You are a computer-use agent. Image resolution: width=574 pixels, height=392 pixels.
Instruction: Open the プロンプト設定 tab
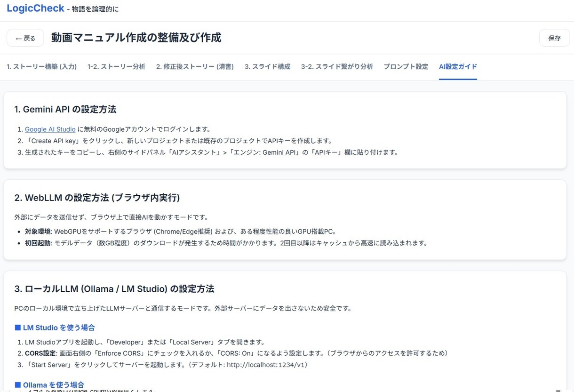(x=406, y=66)
